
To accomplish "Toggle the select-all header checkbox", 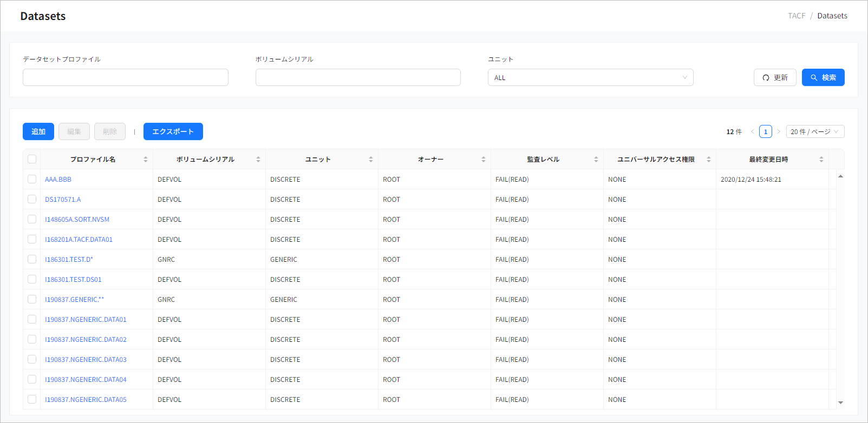I will tap(32, 159).
